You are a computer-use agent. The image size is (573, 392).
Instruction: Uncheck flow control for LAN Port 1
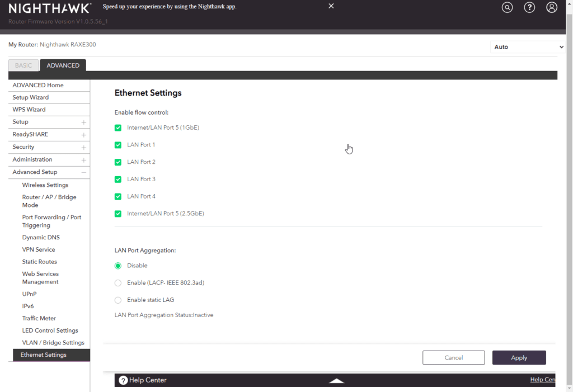118,145
